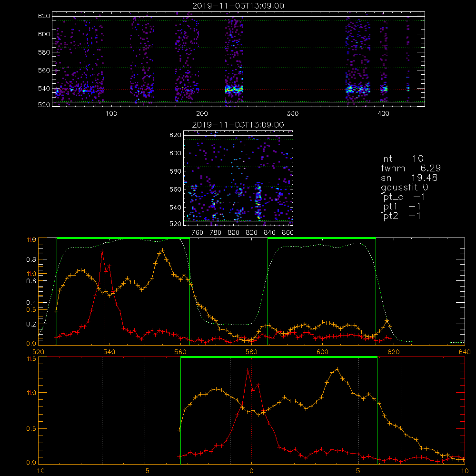Click orange y-axis label "0.5" on bottom plot
The width and height of the screenshot is (476, 476).
coord(31,429)
